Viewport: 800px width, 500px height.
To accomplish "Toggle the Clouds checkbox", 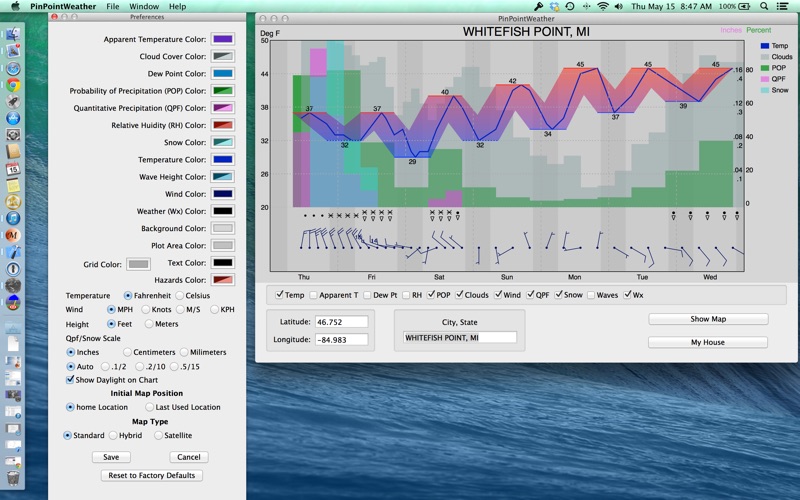I will (x=459, y=294).
